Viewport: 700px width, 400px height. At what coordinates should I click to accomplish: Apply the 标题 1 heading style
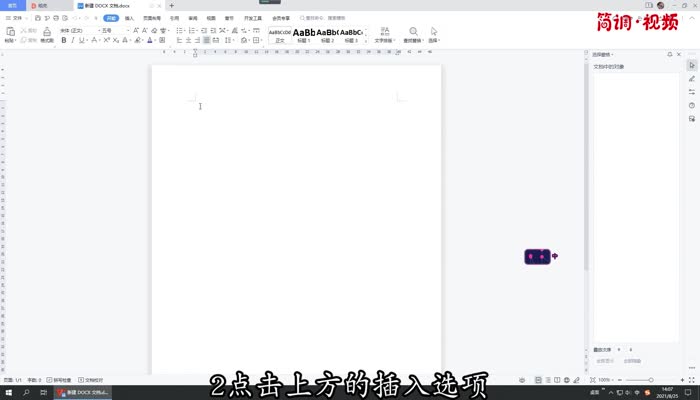[303, 34]
